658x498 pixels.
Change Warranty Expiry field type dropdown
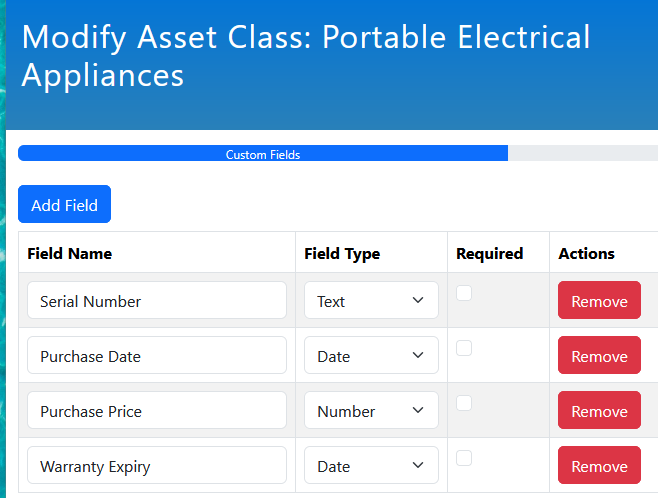[x=371, y=466]
